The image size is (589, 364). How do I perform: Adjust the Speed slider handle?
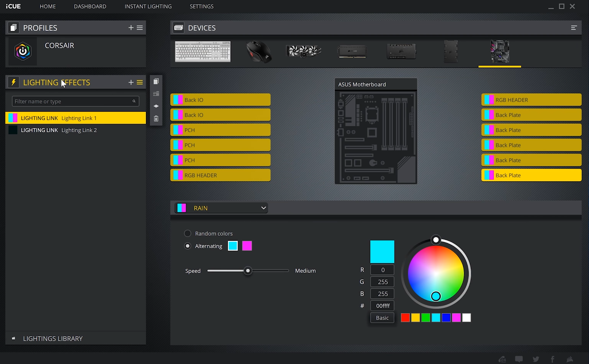point(248,271)
